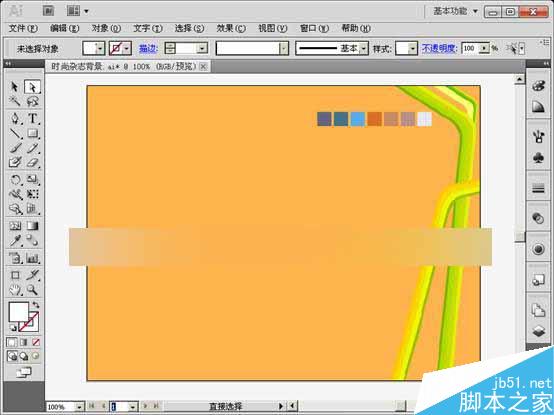The height and width of the screenshot is (415, 554).
Task: Set paint mode to Gradient
Action: point(24,342)
